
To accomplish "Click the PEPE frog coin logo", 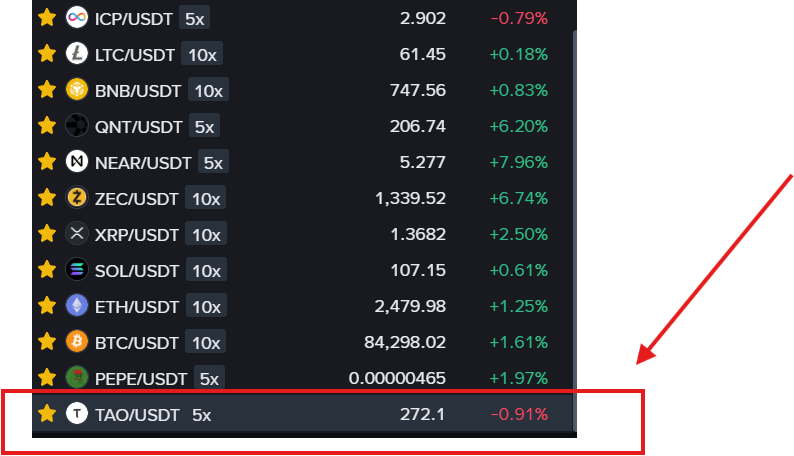I will (77, 377).
